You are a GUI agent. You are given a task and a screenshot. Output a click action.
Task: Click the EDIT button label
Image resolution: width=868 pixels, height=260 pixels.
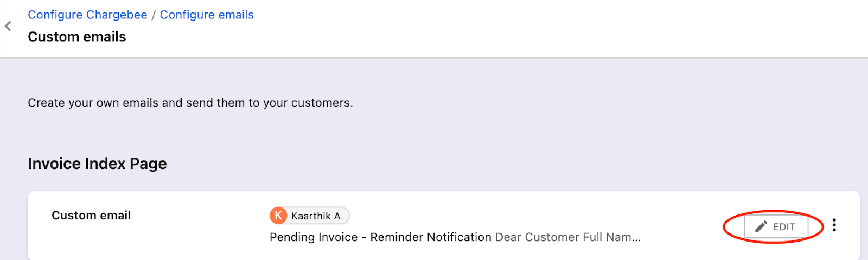coord(784,227)
